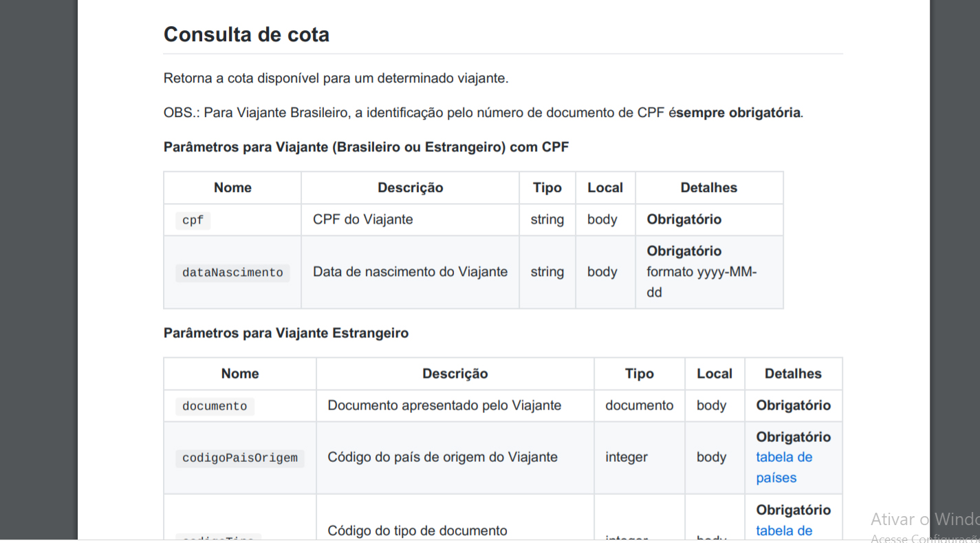Click bold text 'sempre obrigatória'
The height and width of the screenshot is (543, 980).
coord(739,112)
